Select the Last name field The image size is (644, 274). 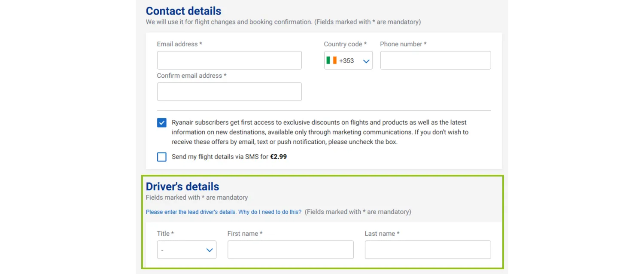(427, 250)
